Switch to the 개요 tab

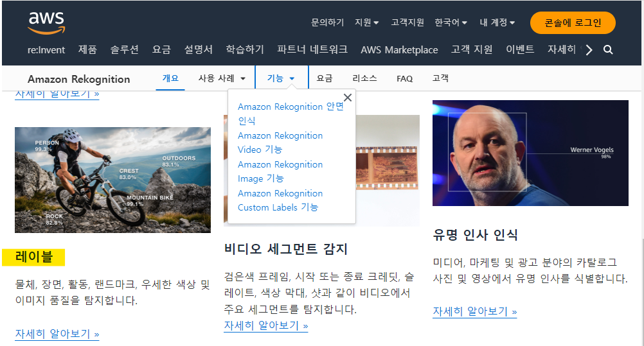pos(170,78)
